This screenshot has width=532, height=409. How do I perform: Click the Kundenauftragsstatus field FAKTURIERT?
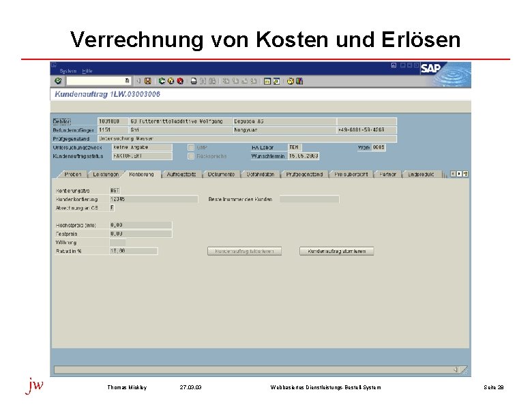click(x=142, y=156)
